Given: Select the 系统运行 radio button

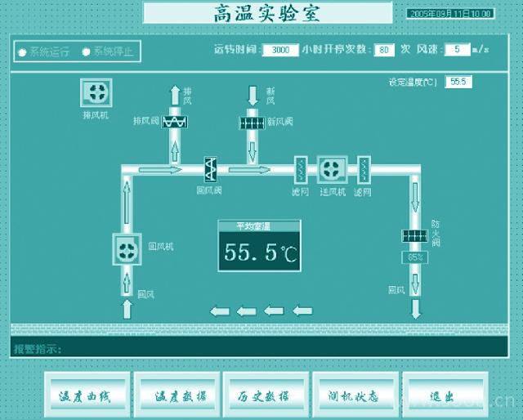Looking at the screenshot, I should (x=21, y=51).
